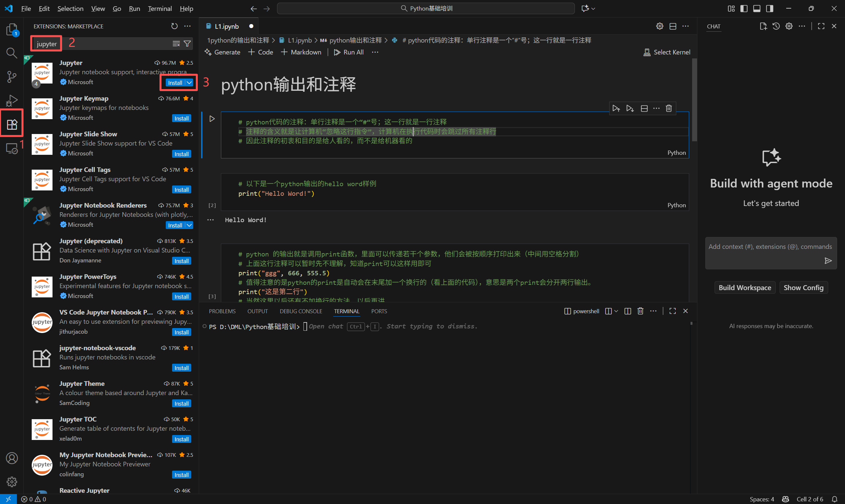Expand Jupyter Notebook Renderers Install dropdown

click(x=189, y=225)
